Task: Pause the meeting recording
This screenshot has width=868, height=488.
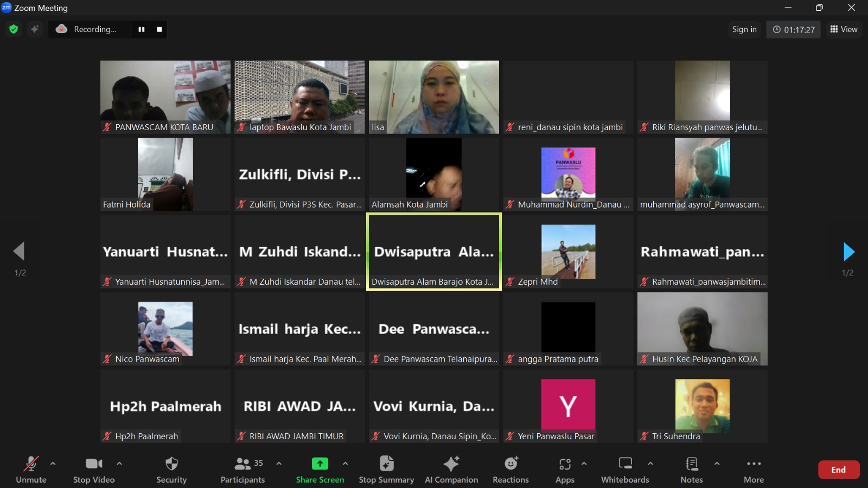Action: [141, 29]
